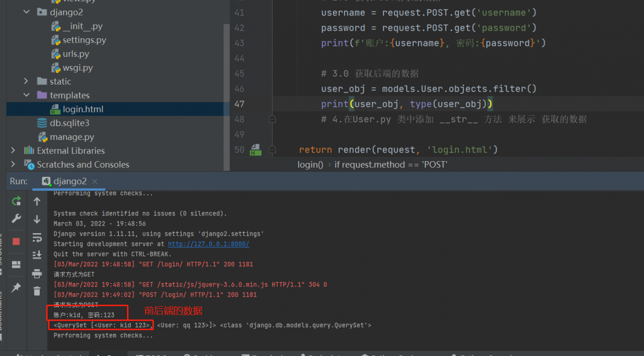Click the External Libraries bar-chart icon
Image resolution: width=644 pixels, height=356 pixels.
click(x=29, y=151)
